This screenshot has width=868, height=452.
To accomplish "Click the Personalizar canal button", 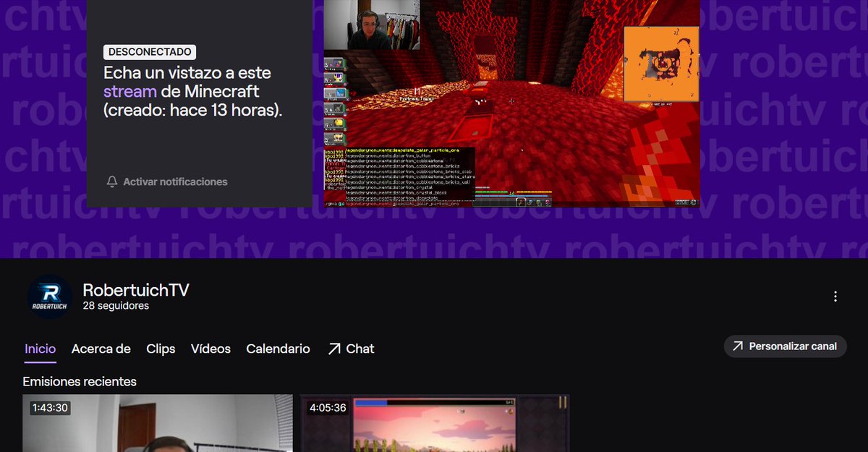I will [x=786, y=346].
